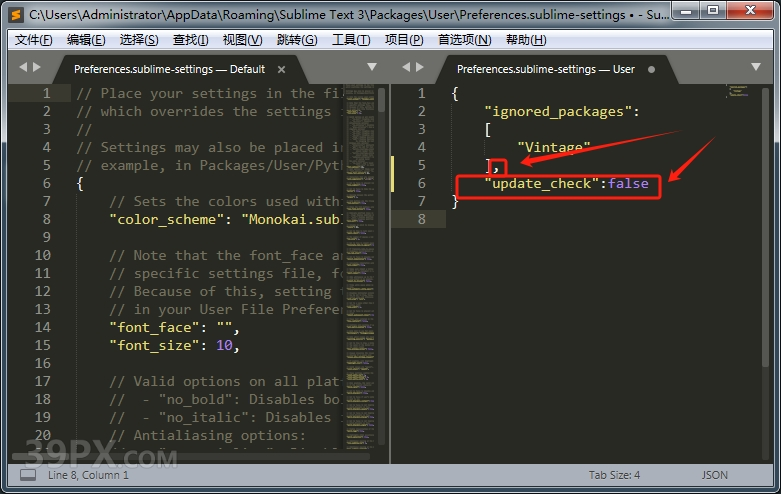Click the "color_scheme" key in Default settings
781x494 pixels.
coord(167,220)
